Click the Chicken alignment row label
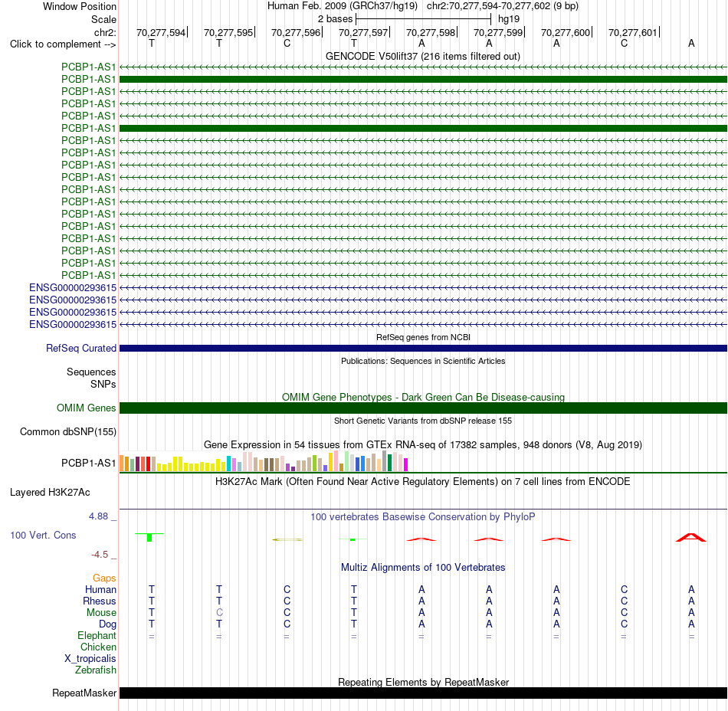The width and height of the screenshot is (728, 711). [98, 647]
